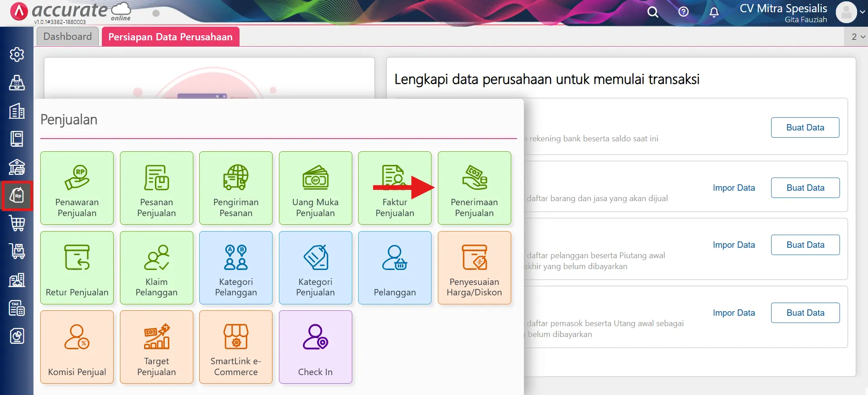Open Retur Penjualan tile

77,268
